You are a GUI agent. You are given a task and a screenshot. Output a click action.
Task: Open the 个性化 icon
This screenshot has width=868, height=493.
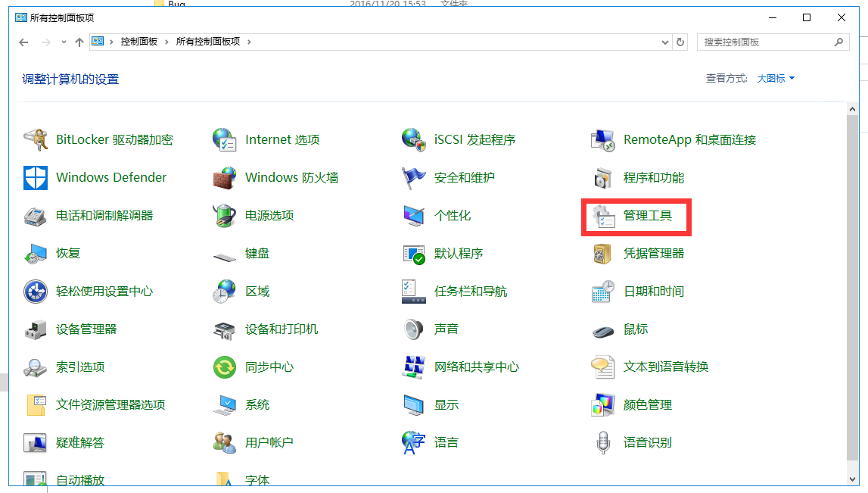click(x=414, y=216)
